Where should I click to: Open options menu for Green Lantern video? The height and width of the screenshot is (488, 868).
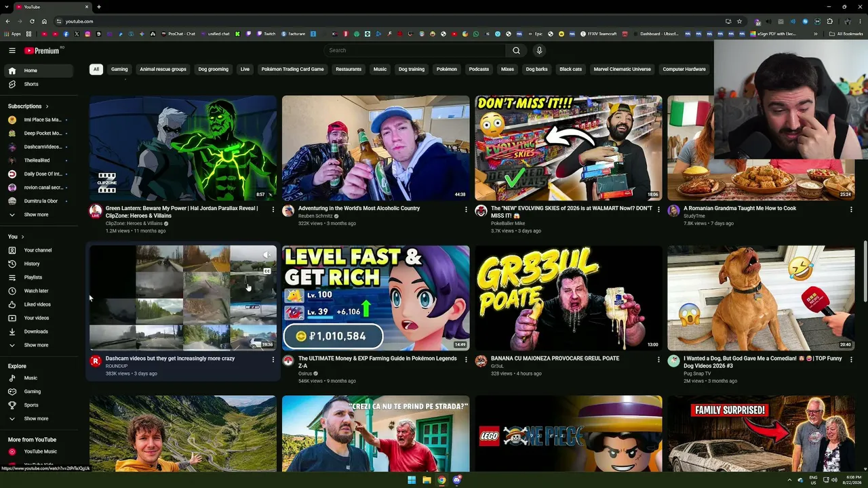[273, 209]
